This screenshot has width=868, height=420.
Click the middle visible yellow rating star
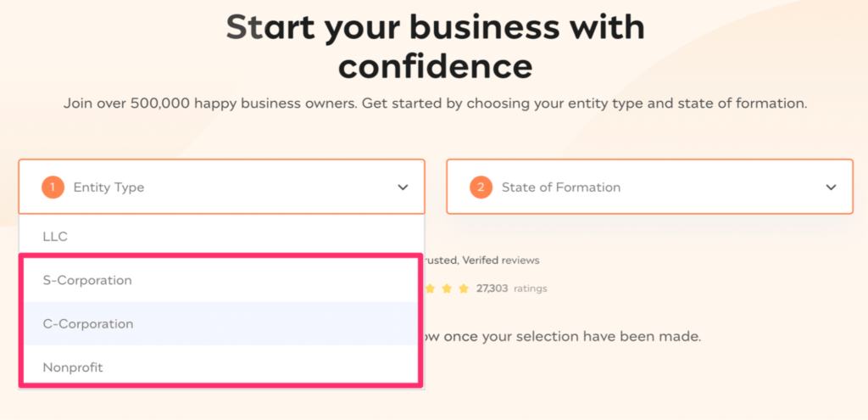[x=448, y=288]
